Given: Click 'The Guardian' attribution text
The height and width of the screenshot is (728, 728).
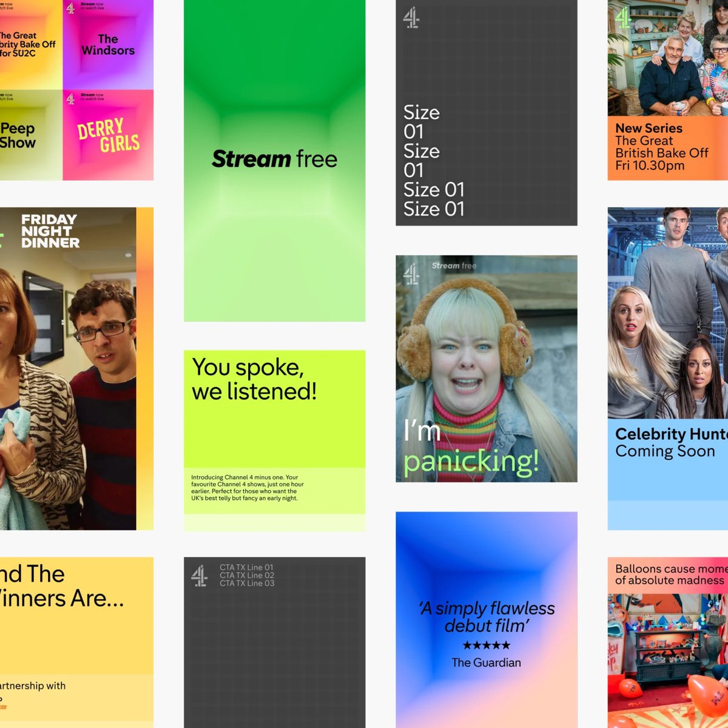Looking at the screenshot, I should [487, 663].
